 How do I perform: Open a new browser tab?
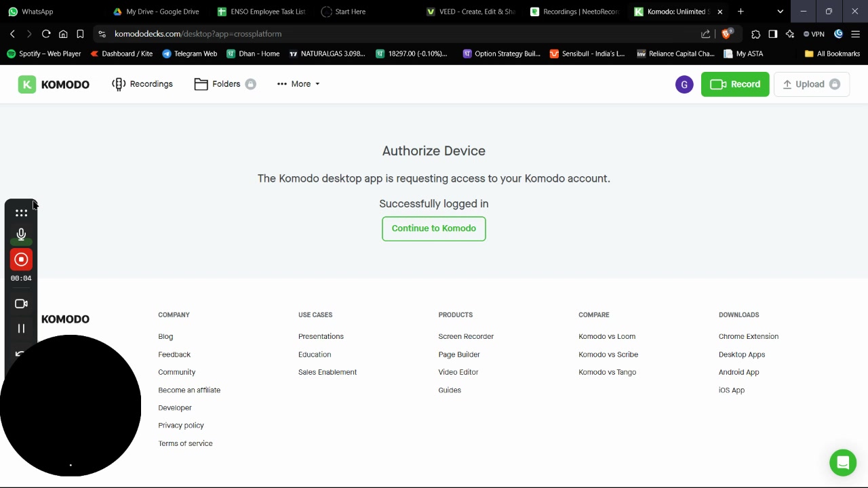click(741, 12)
